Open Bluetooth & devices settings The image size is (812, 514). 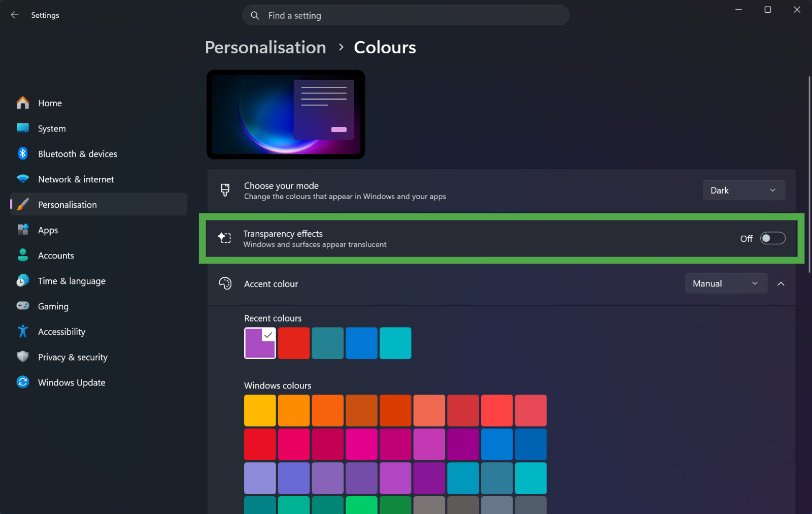(99, 154)
